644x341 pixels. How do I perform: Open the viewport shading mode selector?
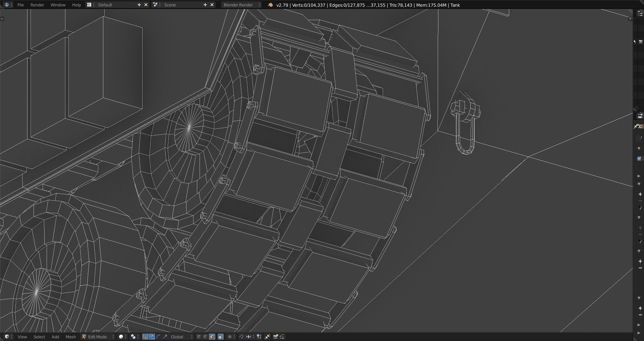123,337
